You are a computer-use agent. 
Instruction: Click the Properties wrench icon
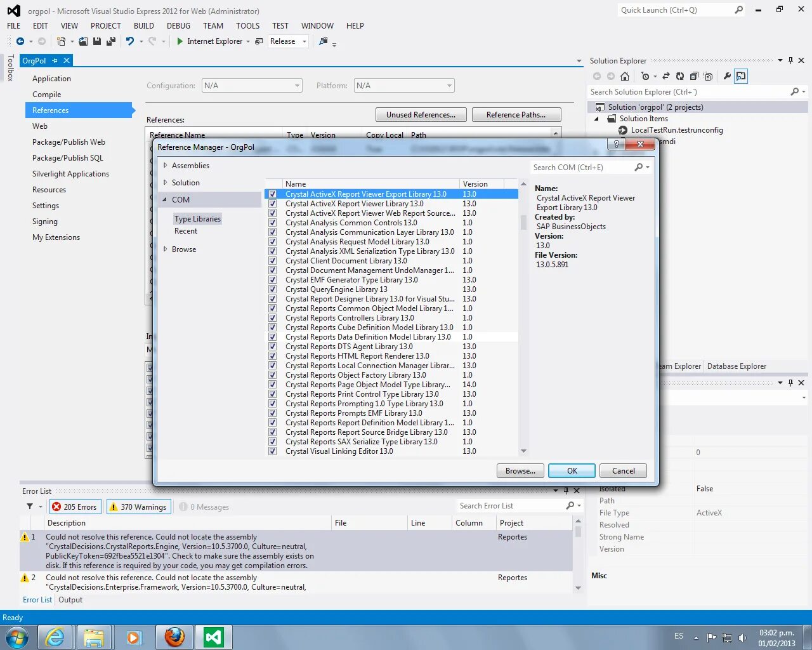(x=727, y=76)
